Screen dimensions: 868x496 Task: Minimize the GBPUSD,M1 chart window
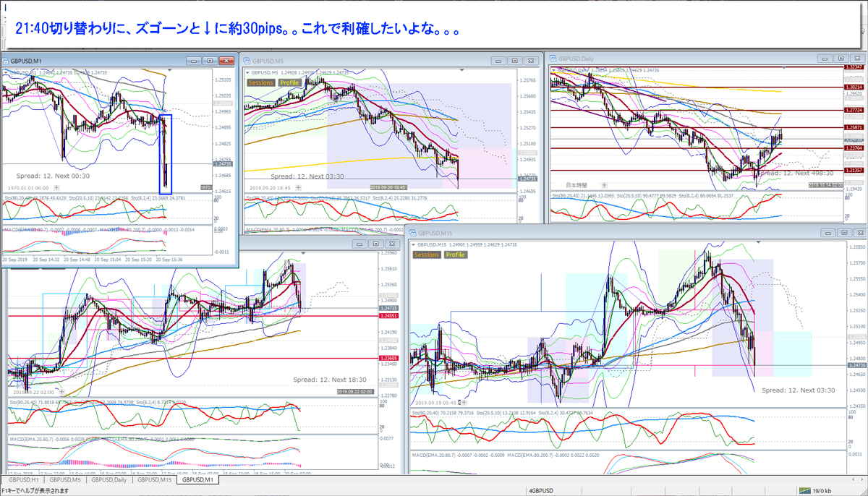pos(194,61)
